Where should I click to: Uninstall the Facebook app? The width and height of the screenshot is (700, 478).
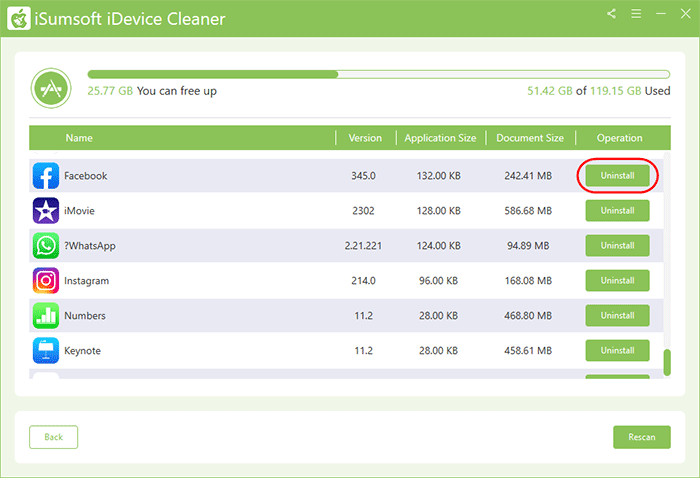click(617, 176)
